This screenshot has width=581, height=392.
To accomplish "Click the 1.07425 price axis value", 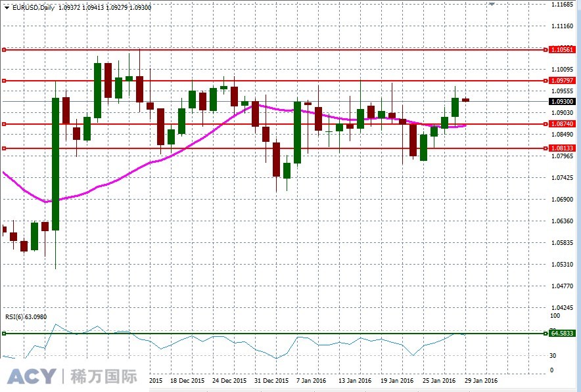I will coord(562,178).
